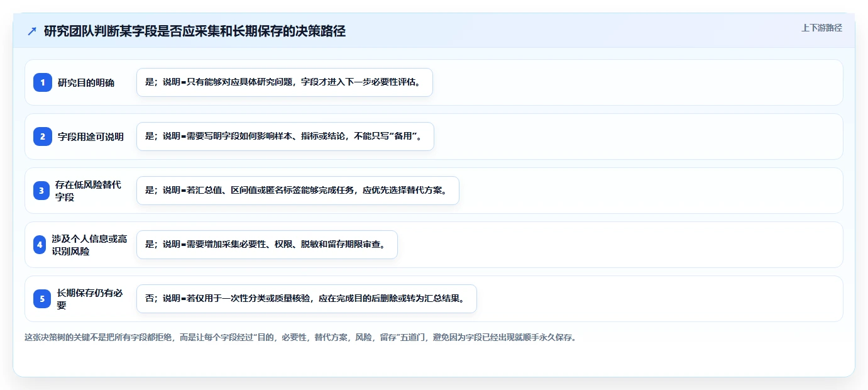Click the arrow icon beside the title

coord(32,31)
